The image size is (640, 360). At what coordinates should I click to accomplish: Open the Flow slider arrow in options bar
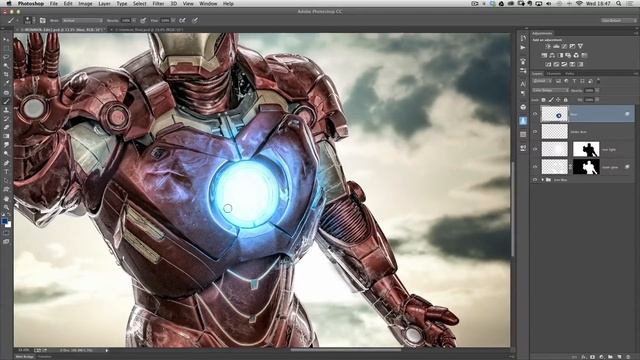pyautogui.click(x=173, y=20)
